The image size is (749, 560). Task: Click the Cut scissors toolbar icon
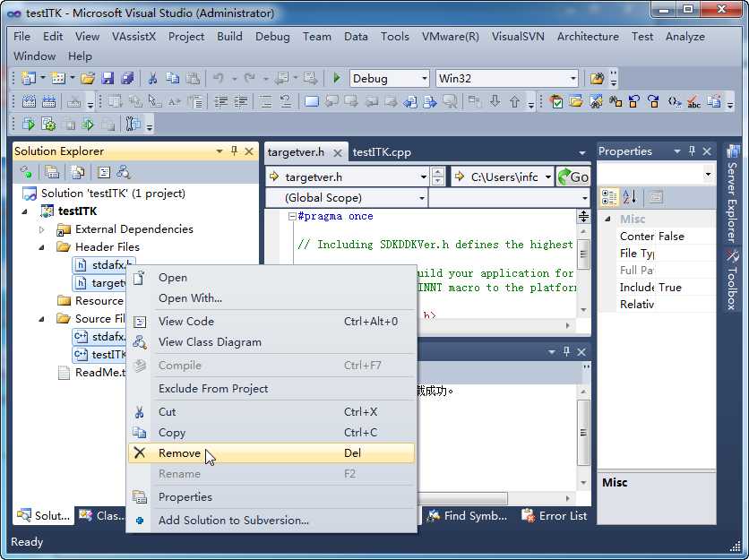153,78
